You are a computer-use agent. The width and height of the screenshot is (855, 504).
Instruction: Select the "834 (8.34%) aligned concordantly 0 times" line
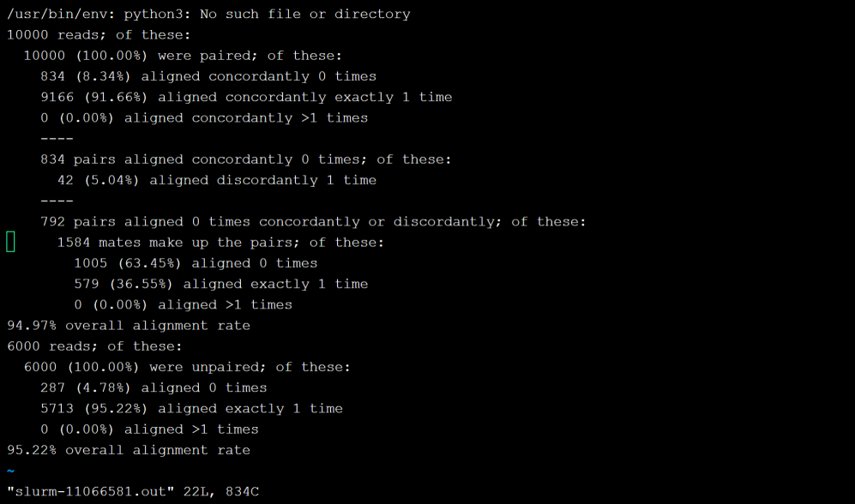208,76
